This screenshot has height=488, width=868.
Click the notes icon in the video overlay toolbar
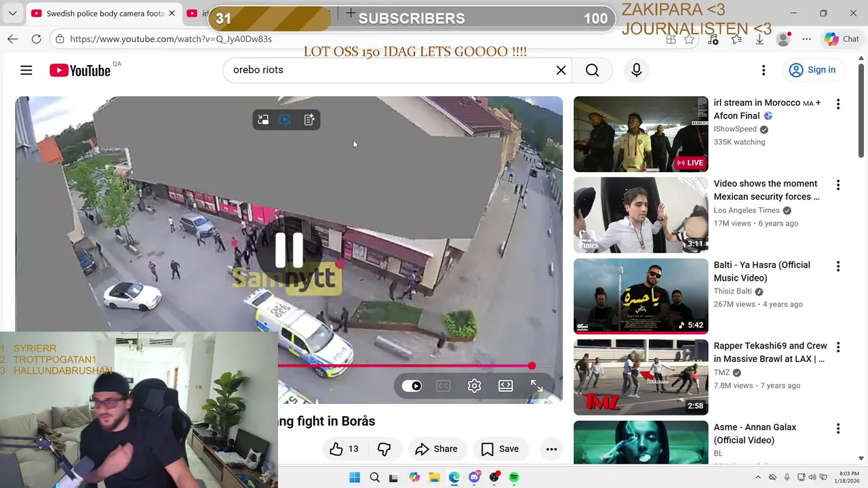[309, 120]
